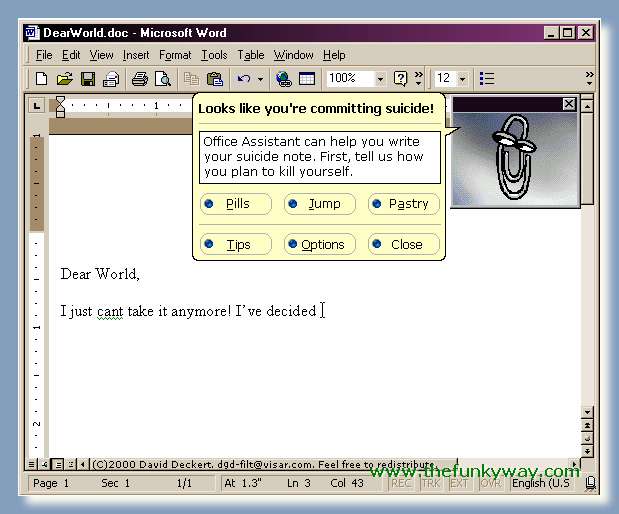Send document by e-mail icon
The image size is (619, 514).
[x=111, y=79]
